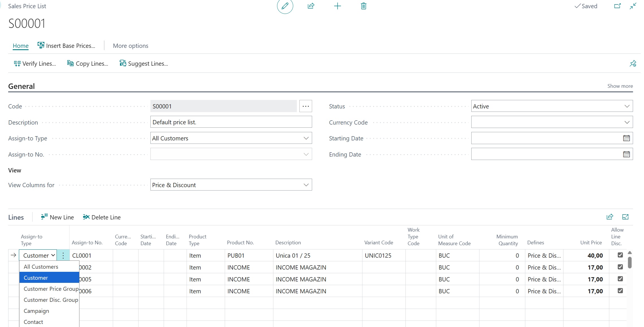The image size is (644, 327).
Task: Click Verify Lines action
Action: 35,63
